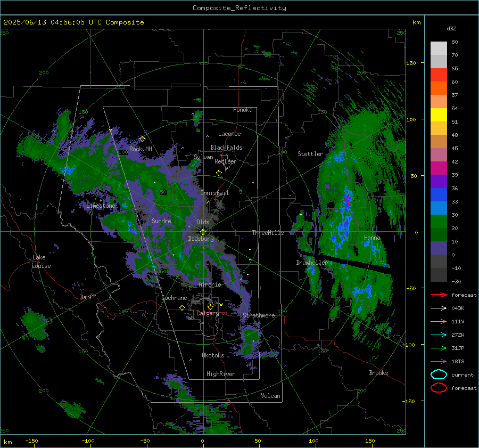
Task: Click the Airdrie city label
Action: point(210,284)
